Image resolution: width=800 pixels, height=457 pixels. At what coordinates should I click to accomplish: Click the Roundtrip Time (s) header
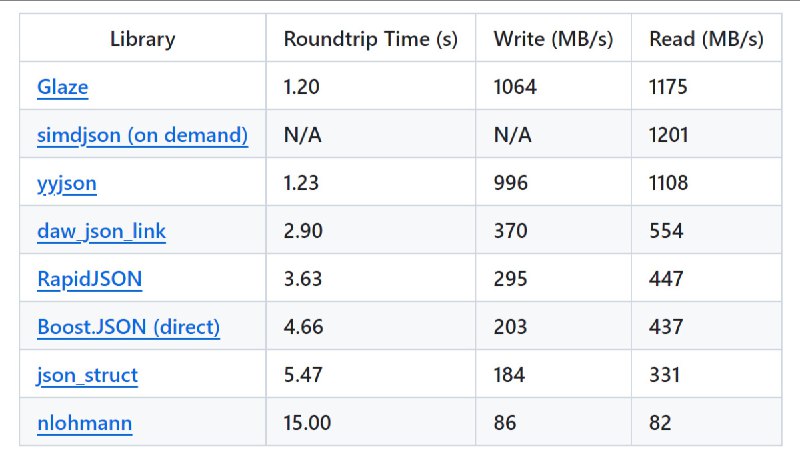coord(370,39)
